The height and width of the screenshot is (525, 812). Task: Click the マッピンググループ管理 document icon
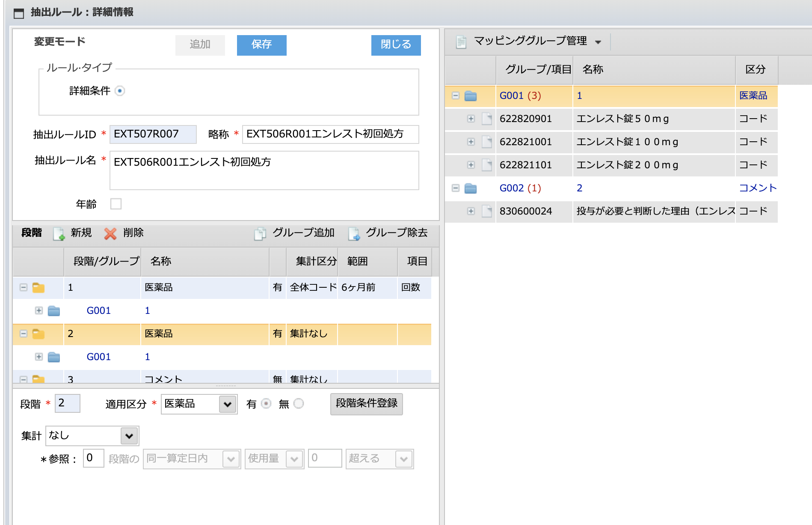pyautogui.click(x=461, y=42)
